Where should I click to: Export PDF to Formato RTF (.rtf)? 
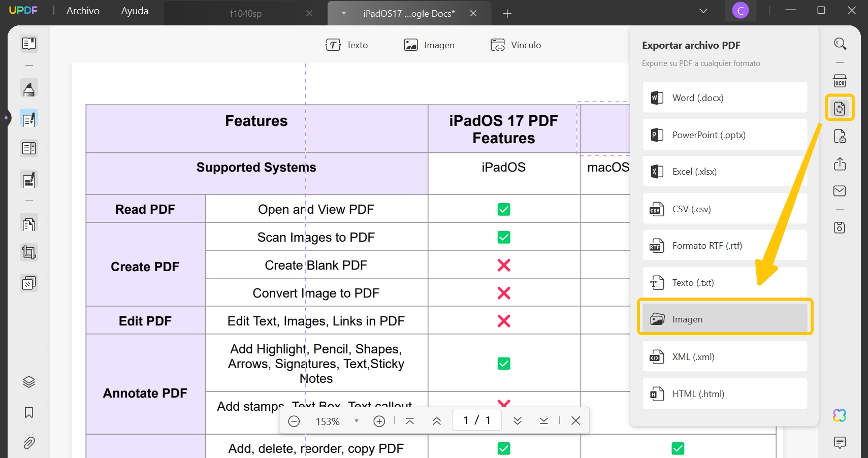pyautogui.click(x=725, y=246)
